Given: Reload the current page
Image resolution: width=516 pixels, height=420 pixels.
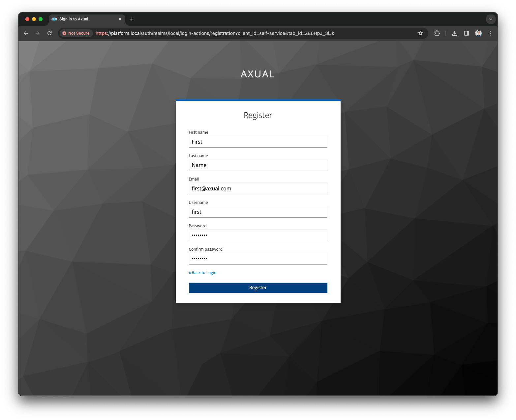Looking at the screenshot, I should tap(49, 33).
